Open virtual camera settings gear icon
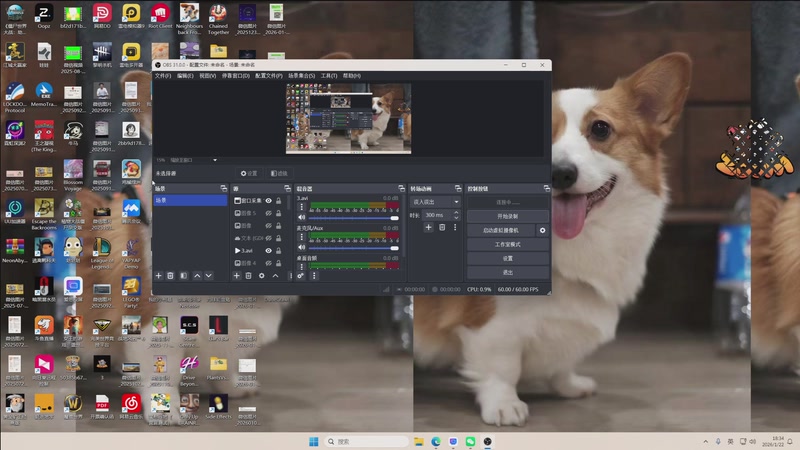800x450 pixels. coord(543,230)
